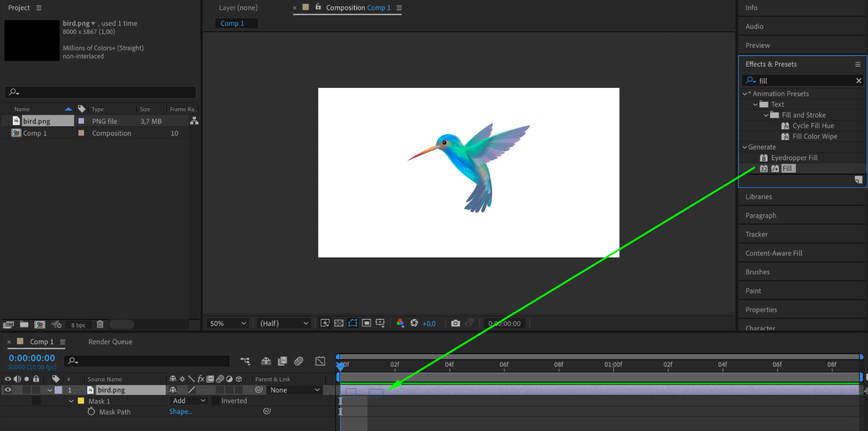Open the Graph Editor

click(x=320, y=361)
